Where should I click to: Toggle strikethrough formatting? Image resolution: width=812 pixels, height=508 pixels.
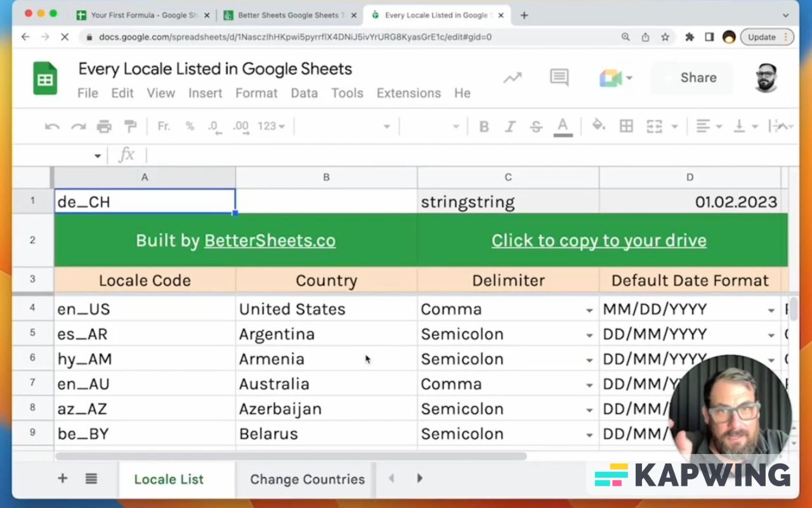[x=536, y=126]
